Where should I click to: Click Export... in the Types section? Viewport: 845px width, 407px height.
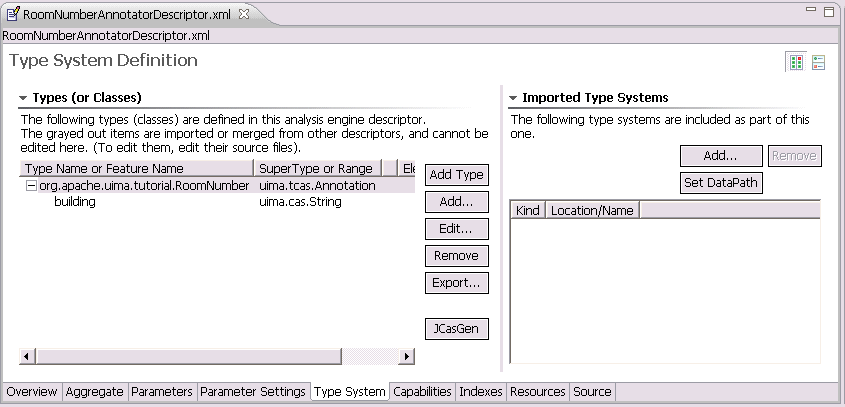[457, 283]
